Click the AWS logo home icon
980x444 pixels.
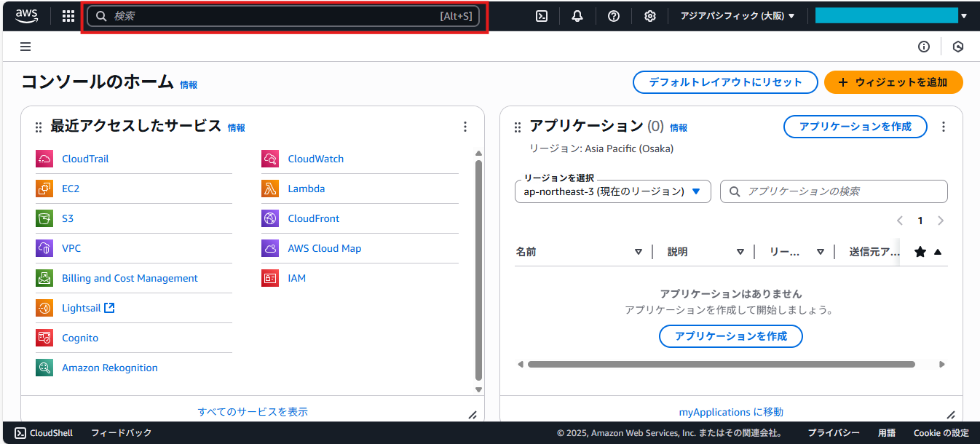click(x=26, y=15)
